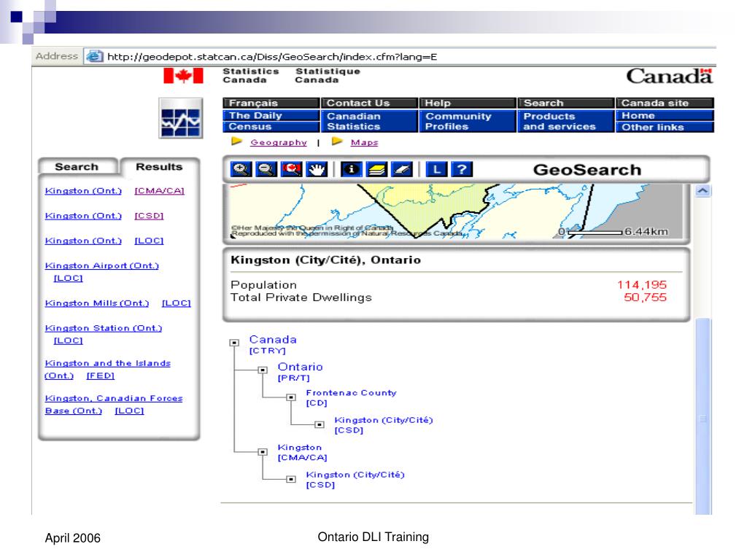The height and width of the screenshot is (560, 747).
Task: Open Kingston Station (Ont.) result
Action: tap(104, 328)
